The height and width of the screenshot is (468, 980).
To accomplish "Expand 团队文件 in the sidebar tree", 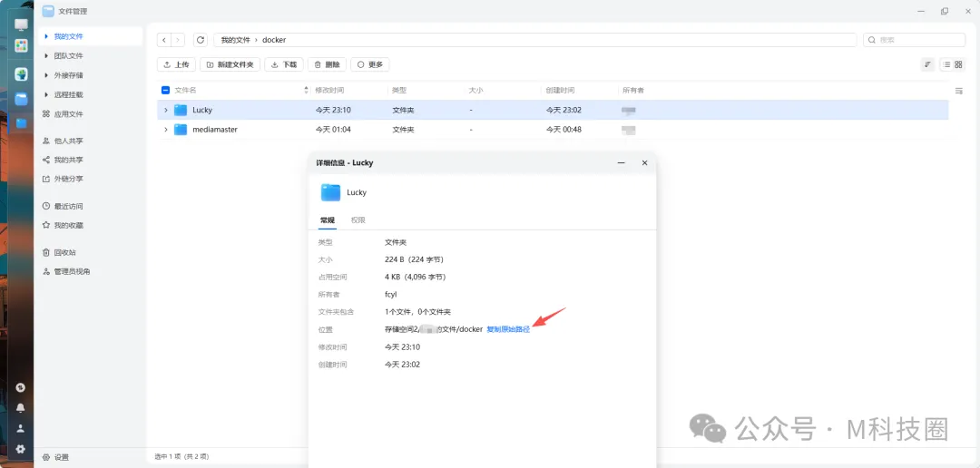I will coord(46,55).
